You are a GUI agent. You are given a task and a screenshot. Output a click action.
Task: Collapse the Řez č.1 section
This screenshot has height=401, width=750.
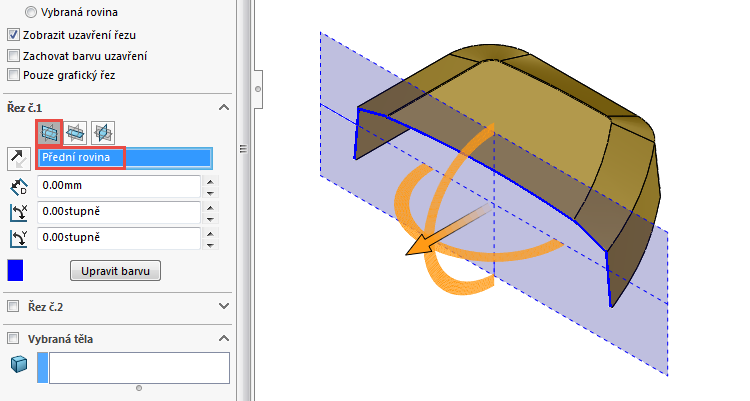pyautogui.click(x=224, y=108)
